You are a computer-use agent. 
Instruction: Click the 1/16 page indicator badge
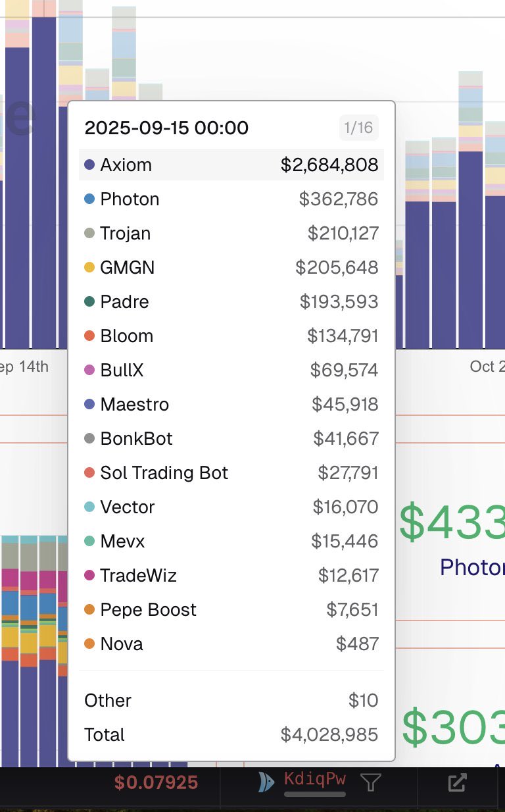pyautogui.click(x=358, y=128)
